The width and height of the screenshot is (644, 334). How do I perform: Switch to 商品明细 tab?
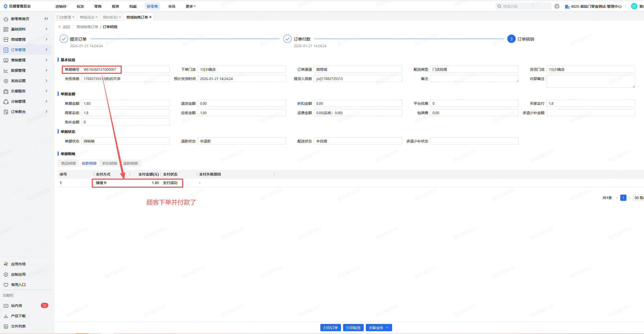click(68, 163)
